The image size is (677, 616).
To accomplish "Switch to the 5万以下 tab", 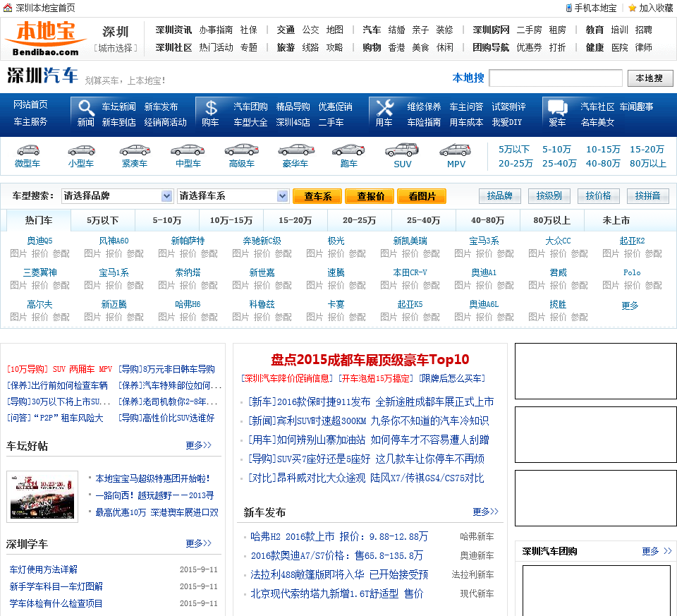I will (103, 220).
